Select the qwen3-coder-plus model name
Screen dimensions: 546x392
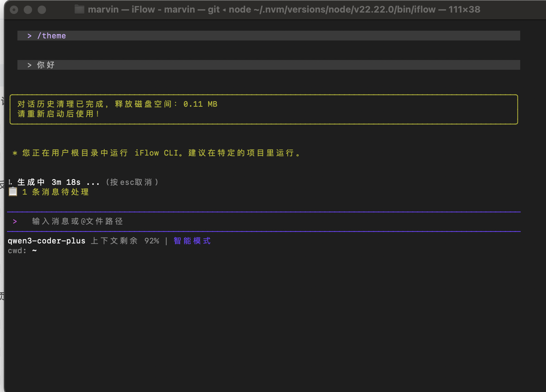[x=46, y=241]
